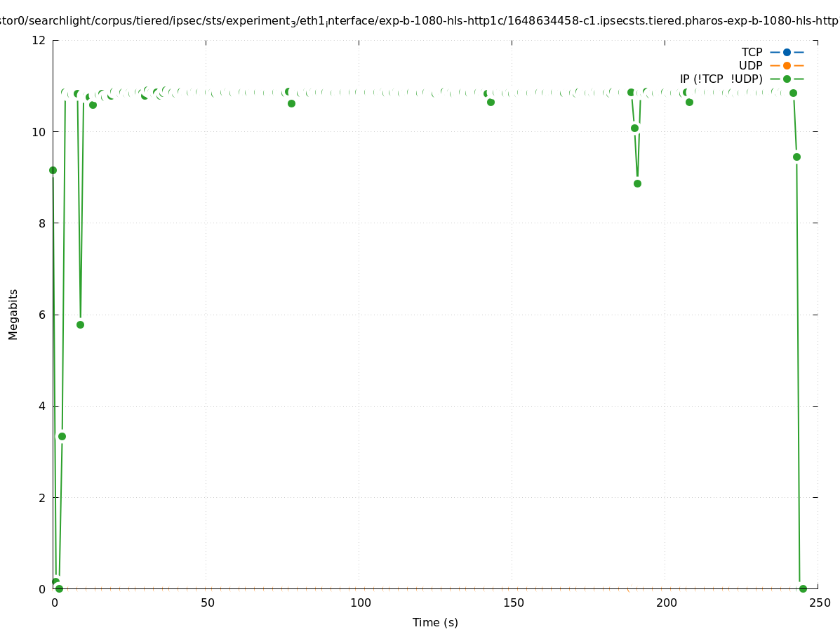The width and height of the screenshot is (840, 632).
Task: Click the dipped data point near 143 seconds
Action: point(491,102)
